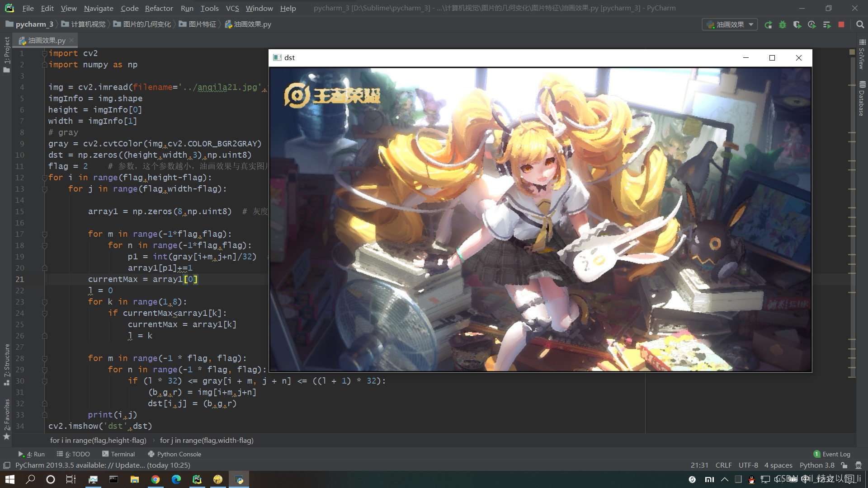Open the UTF-8 encoding selector
The image size is (868, 488).
748,465
